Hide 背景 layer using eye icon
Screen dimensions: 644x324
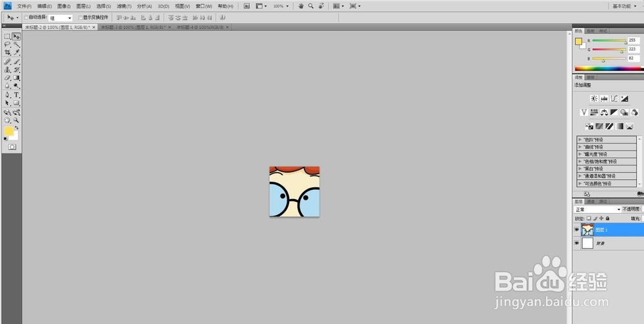[x=577, y=243]
